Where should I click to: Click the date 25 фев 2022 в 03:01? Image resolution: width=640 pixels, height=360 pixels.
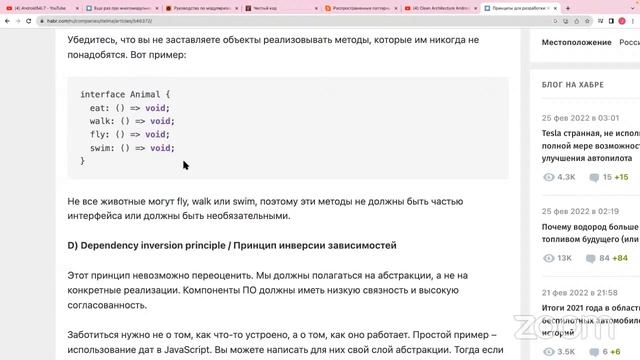pyautogui.click(x=580, y=118)
